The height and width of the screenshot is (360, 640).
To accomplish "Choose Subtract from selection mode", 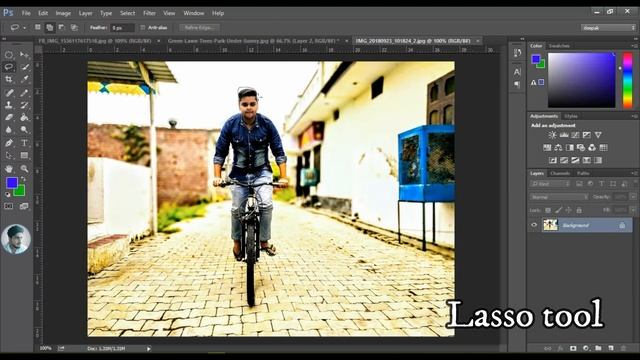I will click(x=62, y=27).
